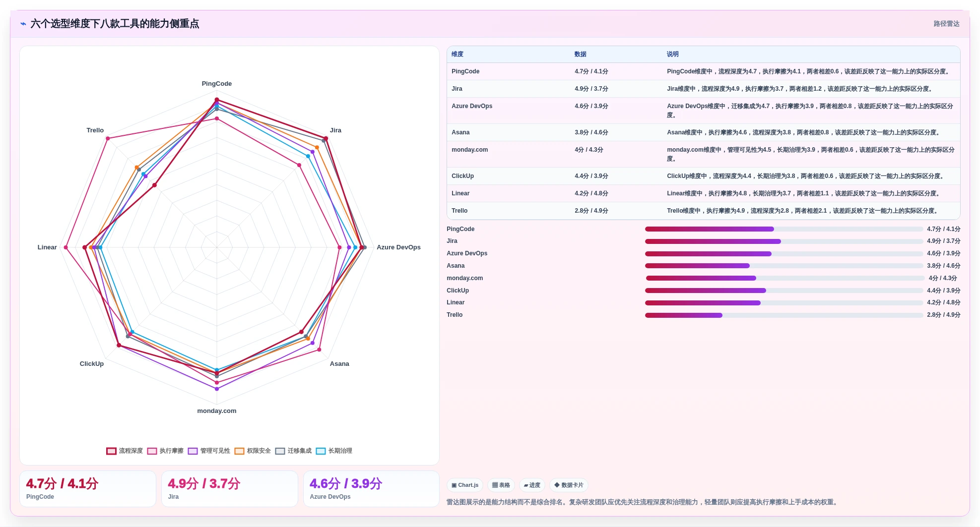Click the progress value 4分 / 4.3分

(943, 278)
